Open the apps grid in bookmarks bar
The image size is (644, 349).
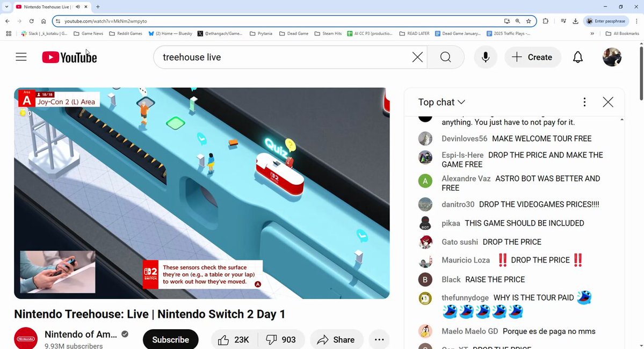pyautogui.click(x=9, y=34)
